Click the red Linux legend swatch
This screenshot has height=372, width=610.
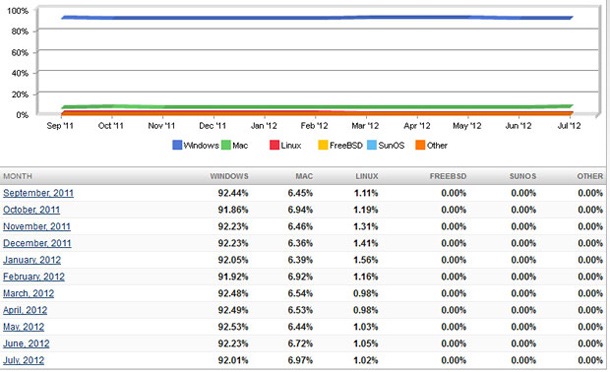274,145
